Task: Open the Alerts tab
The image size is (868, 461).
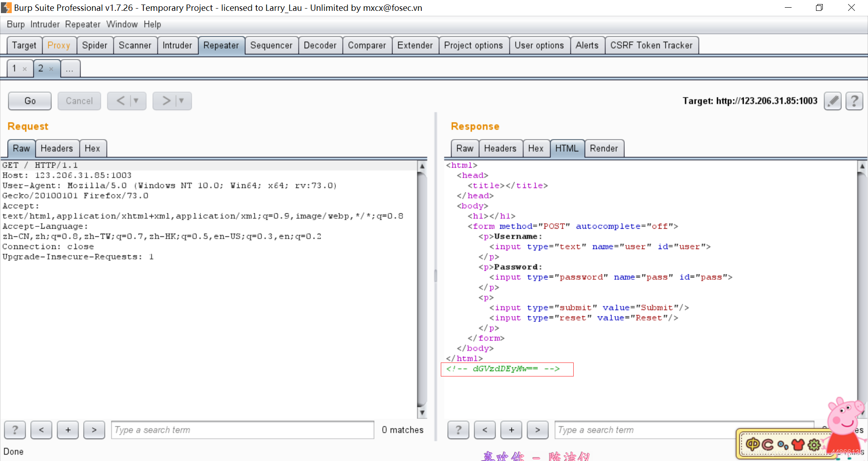Action: coord(587,45)
